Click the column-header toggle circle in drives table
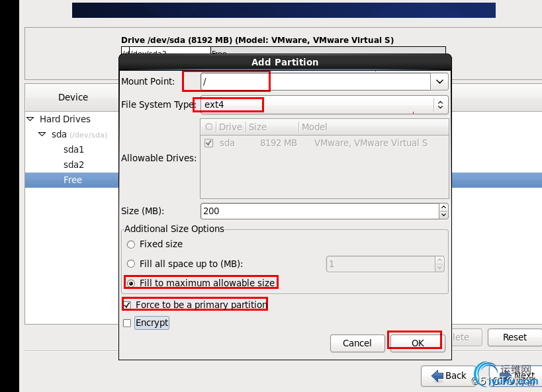The width and height of the screenshot is (542, 392). (208, 127)
